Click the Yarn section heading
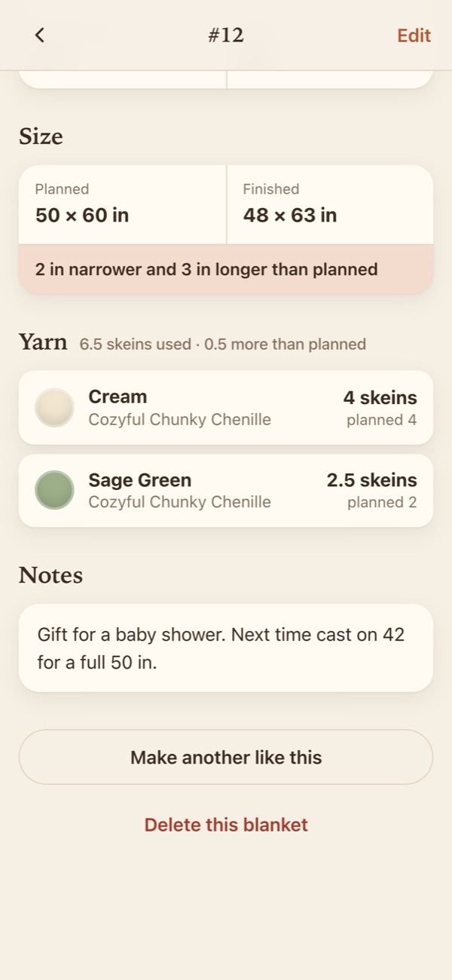This screenshot has height=980, width=452. (43, 342)
